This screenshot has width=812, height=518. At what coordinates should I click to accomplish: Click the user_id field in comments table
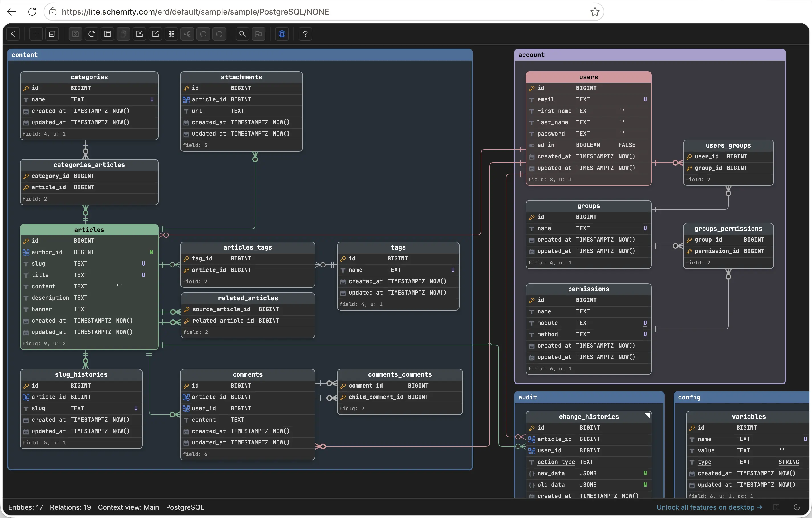point(247,409)
